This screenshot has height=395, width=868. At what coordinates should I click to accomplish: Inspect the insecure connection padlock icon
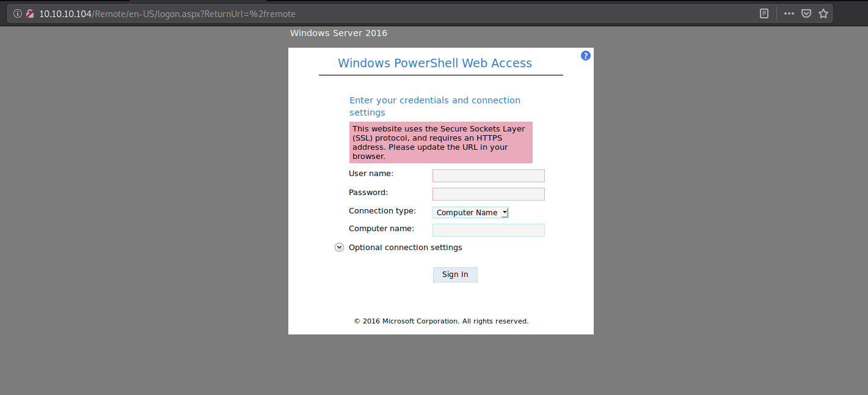pos(30,13)
